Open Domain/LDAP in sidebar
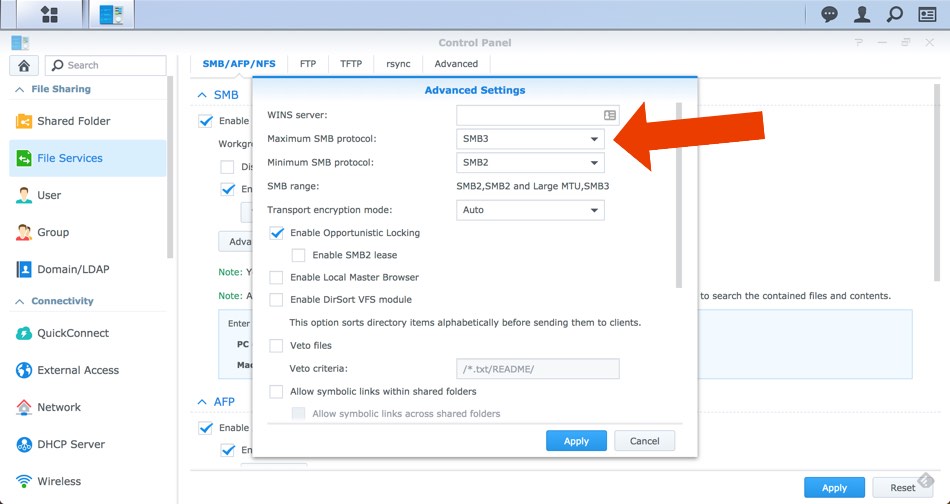The width and height of the screenshot is (950, 504). coord(88,269)
